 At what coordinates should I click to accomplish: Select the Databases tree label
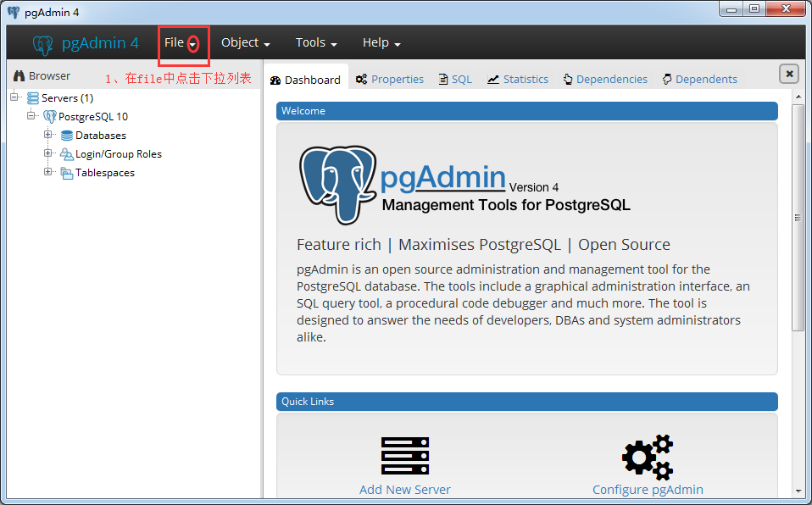101,136
